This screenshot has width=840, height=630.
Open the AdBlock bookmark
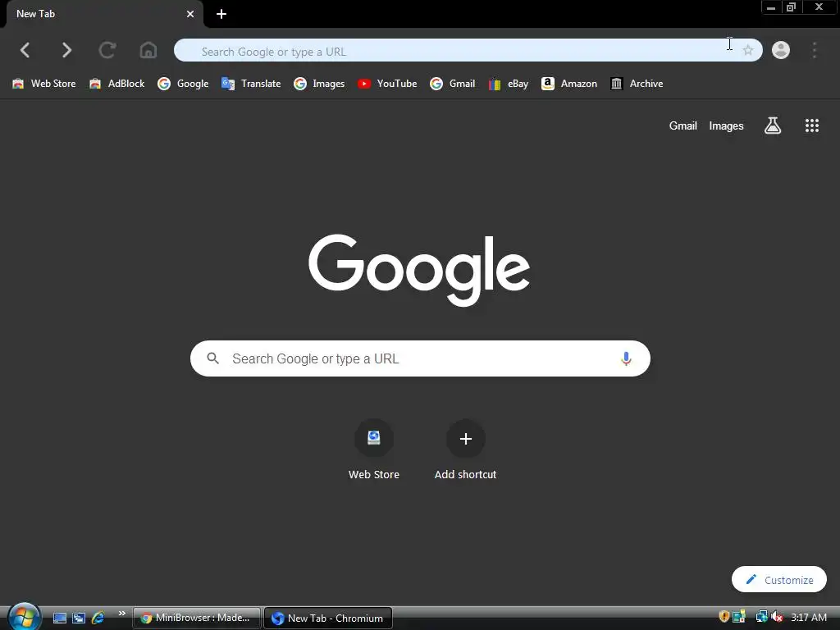pyautogui.click(x=116, y=84)
